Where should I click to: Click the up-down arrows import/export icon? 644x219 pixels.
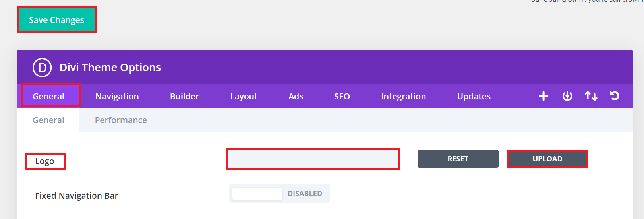[x=591, y=96]
